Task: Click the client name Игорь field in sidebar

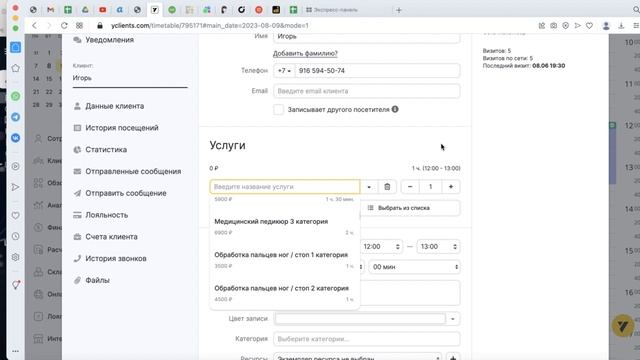Action: [x=130, y=78]
